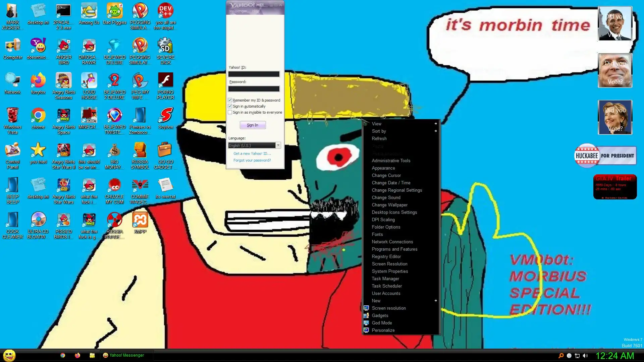Click the volume speaker tray icon
The image size is (644, 362).
[x=585, y=356]
